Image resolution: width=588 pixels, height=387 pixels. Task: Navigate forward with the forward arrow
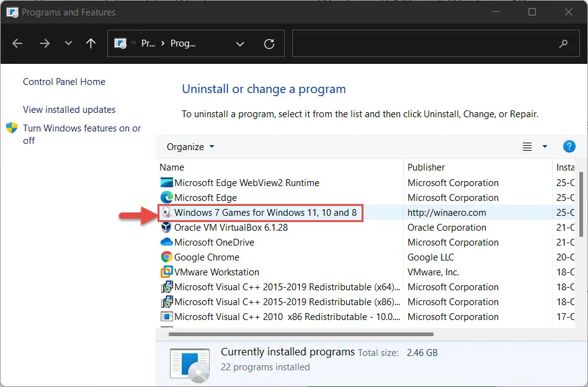pos(45,43)
